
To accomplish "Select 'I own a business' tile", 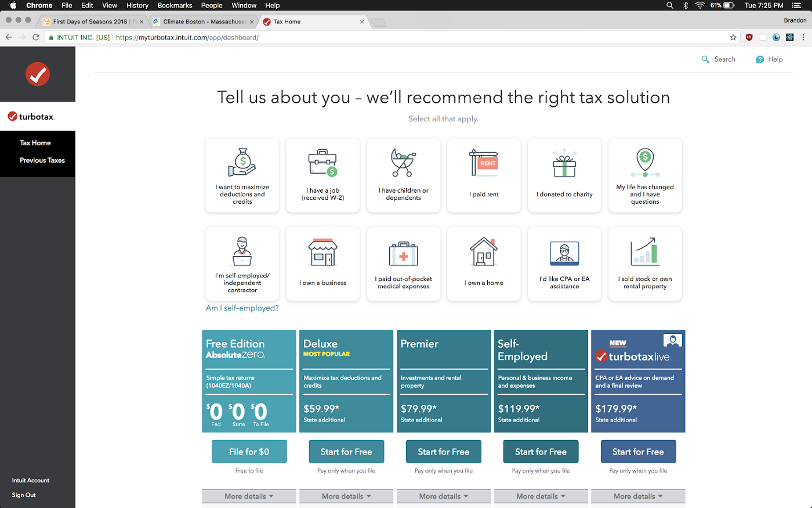I will coord(323,264).
